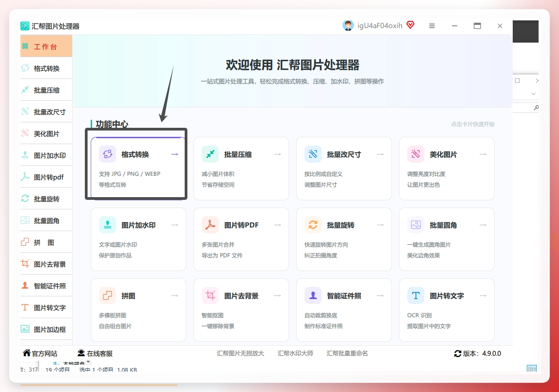Viewport: 559px width, 392px height.
Task: Click the 拼图 sidebar icon
Action: point(25,242)
